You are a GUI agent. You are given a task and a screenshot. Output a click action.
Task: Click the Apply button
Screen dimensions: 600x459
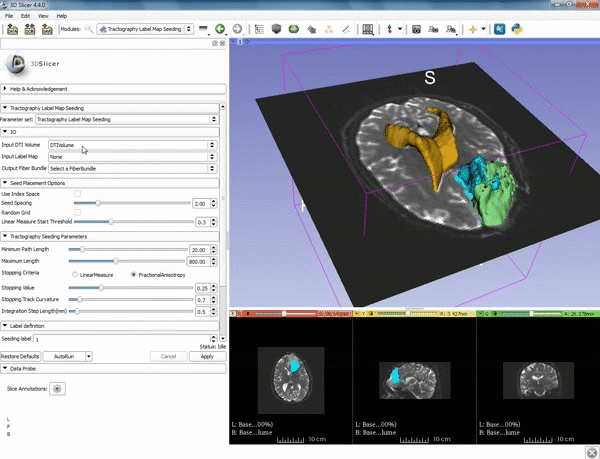(x=206, y=356)
